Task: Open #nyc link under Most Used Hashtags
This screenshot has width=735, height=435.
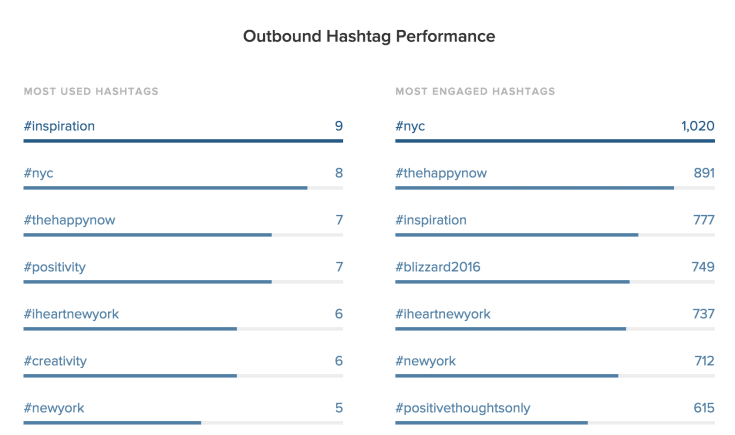Action: click(x=39, y=173)
